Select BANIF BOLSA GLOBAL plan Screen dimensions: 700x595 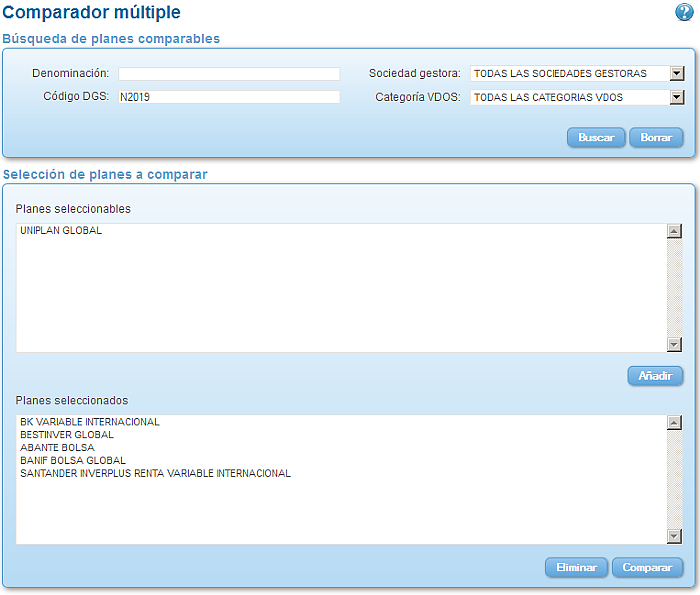tap(73, 460)
